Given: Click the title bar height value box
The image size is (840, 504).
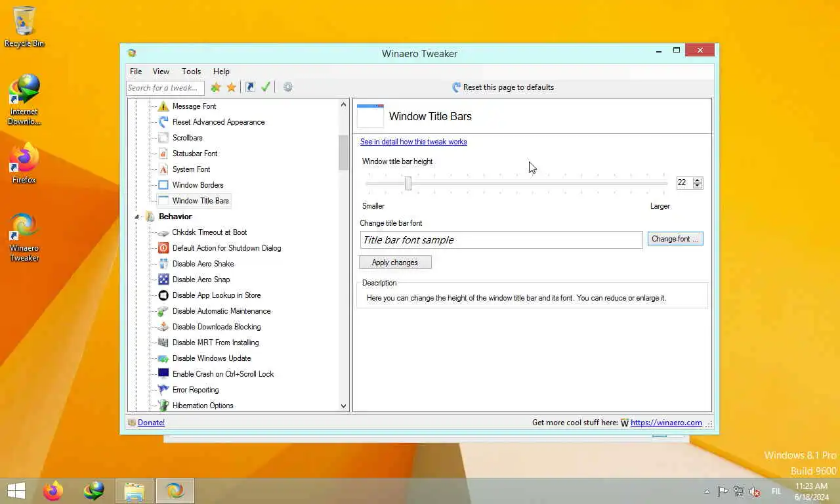Looking at the screenshot, I should coord(684,183).
